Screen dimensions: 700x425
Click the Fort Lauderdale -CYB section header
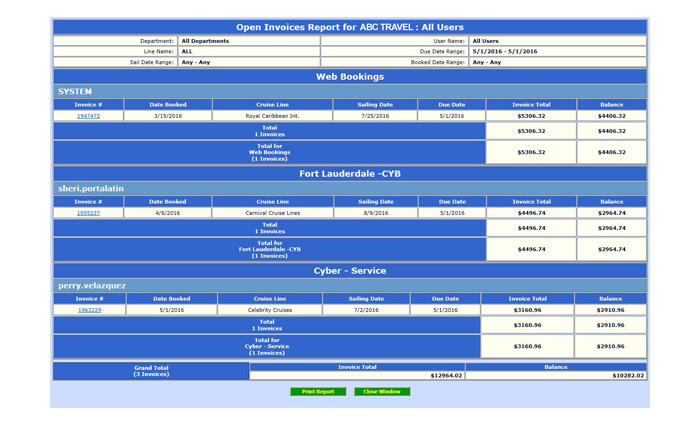tap(350, 174)
